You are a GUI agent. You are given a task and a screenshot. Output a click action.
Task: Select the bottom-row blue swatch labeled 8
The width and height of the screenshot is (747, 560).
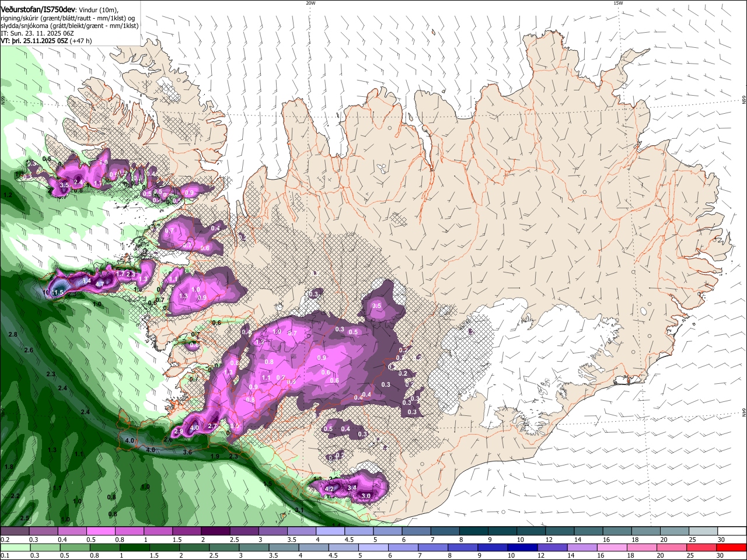(x=462, y=548)
